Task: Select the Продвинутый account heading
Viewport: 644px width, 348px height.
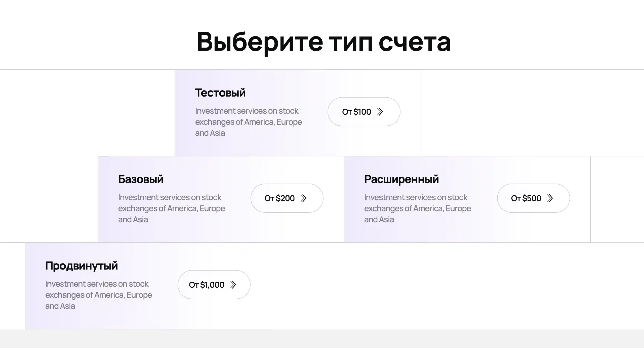Action: 82,266
